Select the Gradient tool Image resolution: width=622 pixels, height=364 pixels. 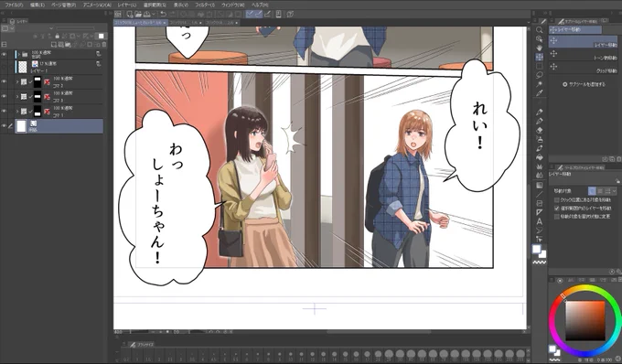point(539,185)
